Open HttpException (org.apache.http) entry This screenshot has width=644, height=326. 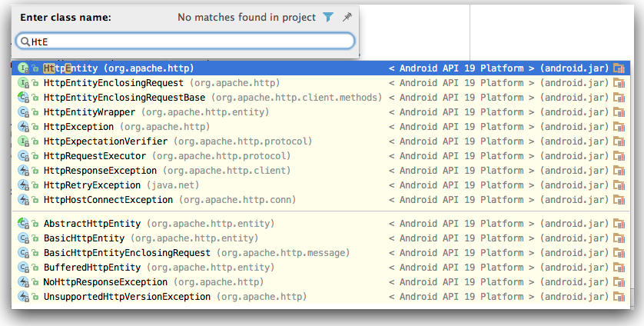[320, 127]
